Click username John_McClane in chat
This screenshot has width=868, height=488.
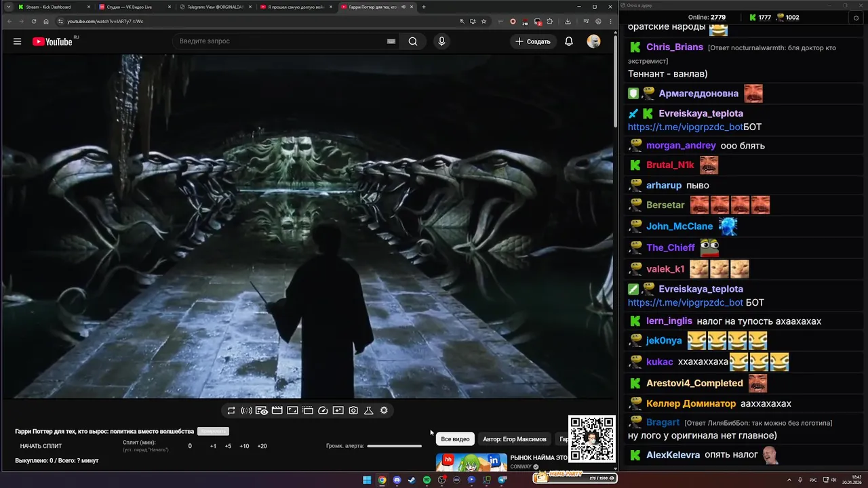tap(679, 226)
